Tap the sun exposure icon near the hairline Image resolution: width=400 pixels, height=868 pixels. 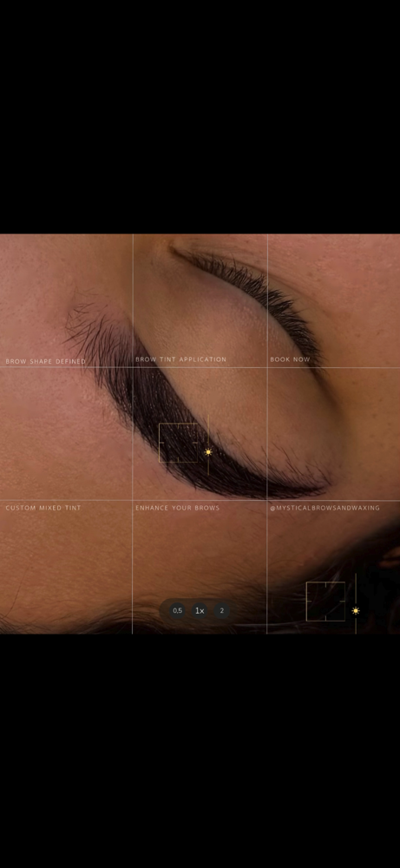pos(356,610)
